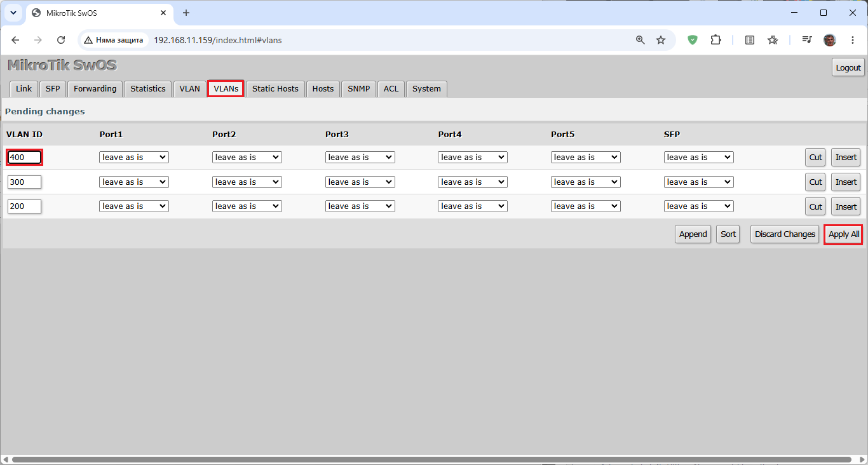Reload the SwOS page

[61, 40]
